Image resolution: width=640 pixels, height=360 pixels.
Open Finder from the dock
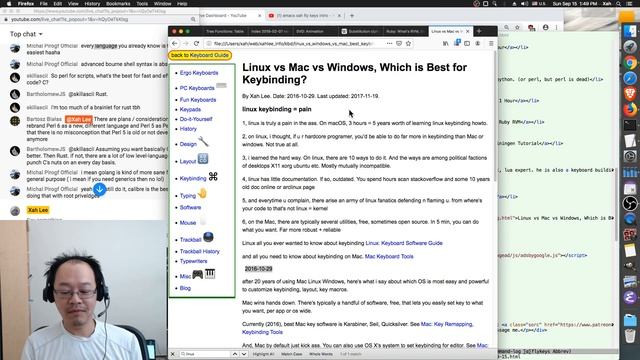tap(630, 31)
